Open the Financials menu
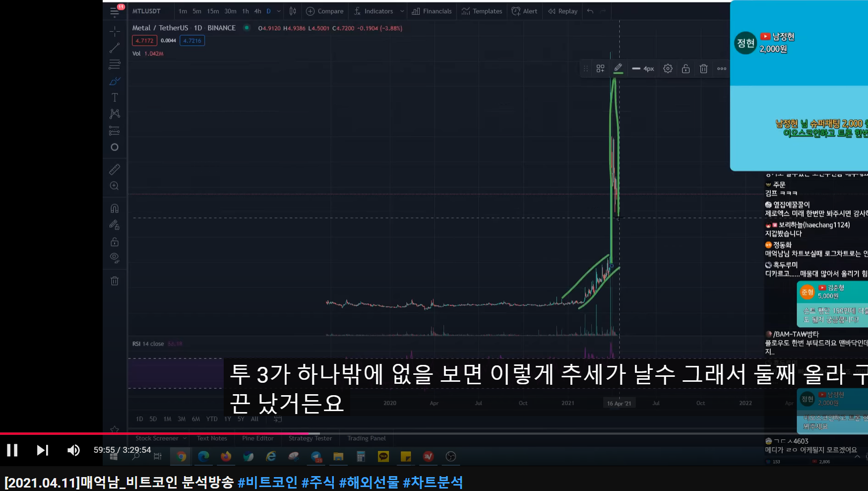Viewport: 868px width, 491px height. pyautogui.click(x=432, y=11)
